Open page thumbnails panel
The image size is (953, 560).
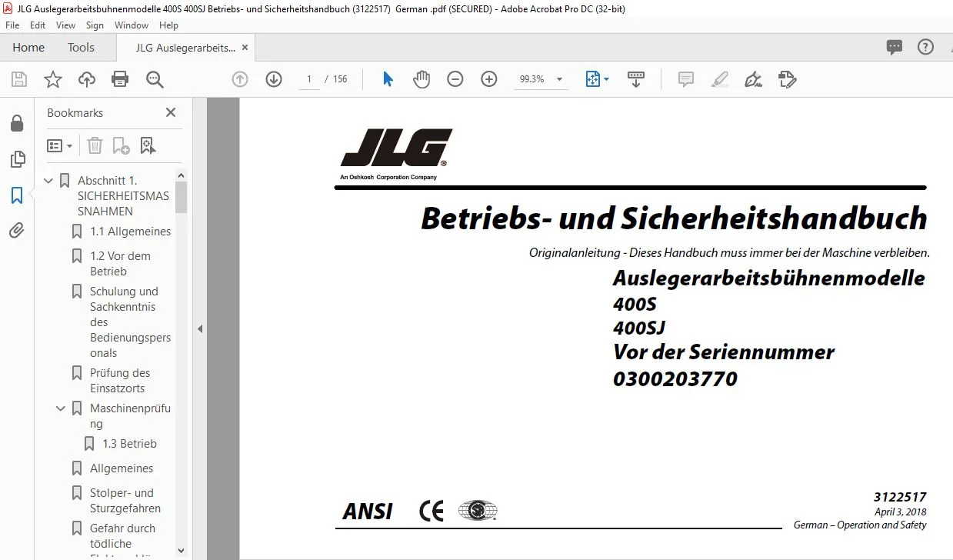point(17,159)
